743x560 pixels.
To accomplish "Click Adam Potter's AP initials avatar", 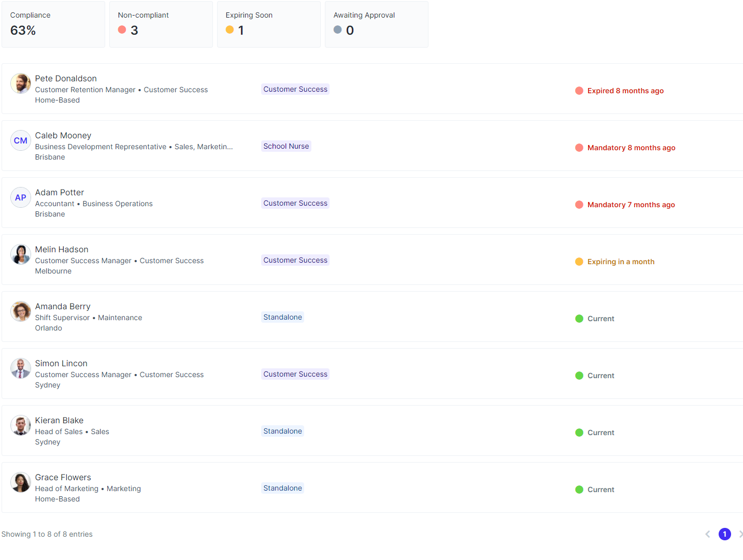I will [21, 197].
